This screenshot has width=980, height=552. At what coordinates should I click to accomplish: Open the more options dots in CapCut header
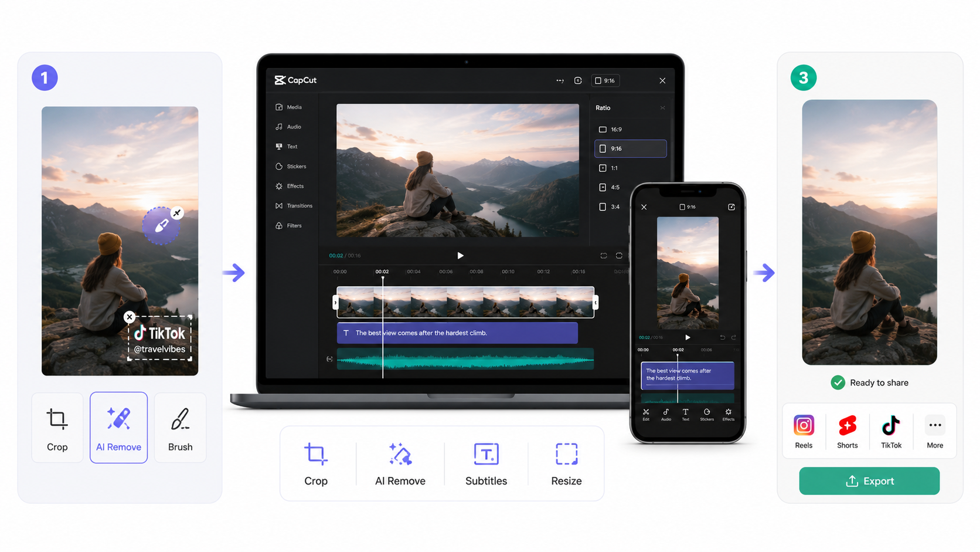click(x=560, y=81)
